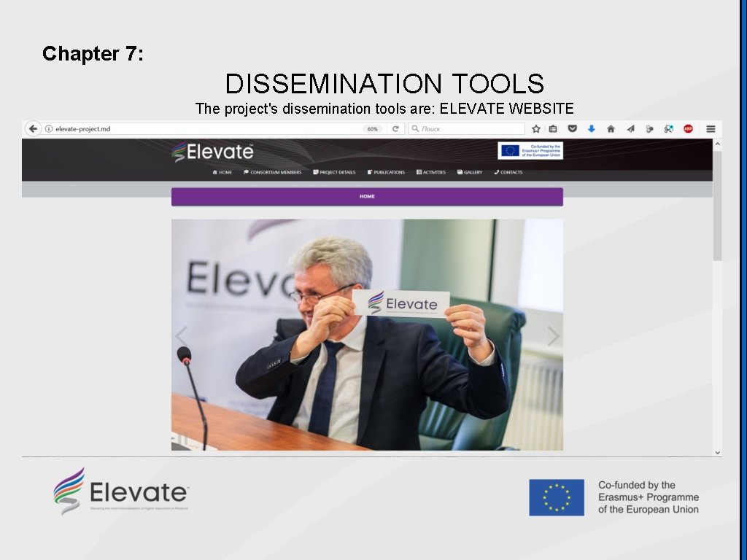This screenshot has width=747, height=560.
Task: Click the send-tab paper plane icon
Action: [630, 128]
